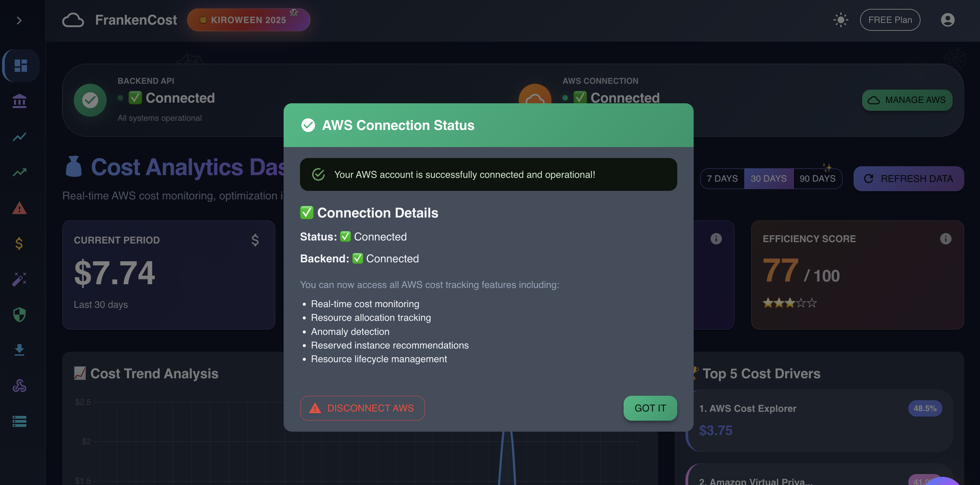
Task: Open the webhook icon in sidebar
Action: [x=19, y=385]
